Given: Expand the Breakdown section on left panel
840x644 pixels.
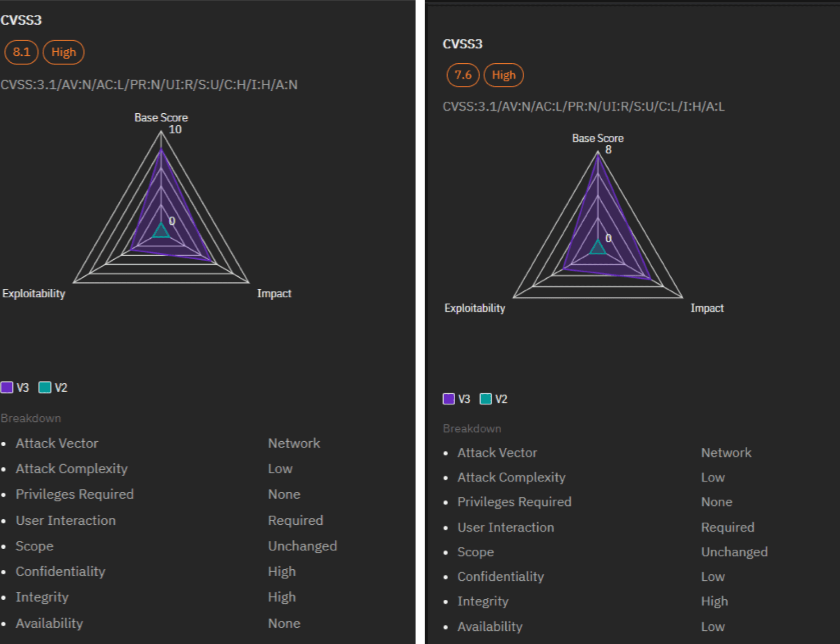Looking at the screenshot, I should [x=31, y=418].
